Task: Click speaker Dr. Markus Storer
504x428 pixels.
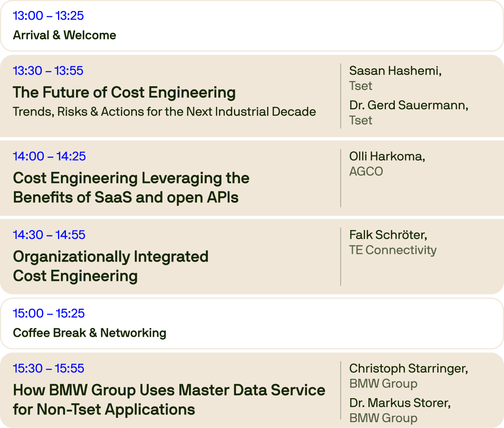Action: click(x=399, y=403)
